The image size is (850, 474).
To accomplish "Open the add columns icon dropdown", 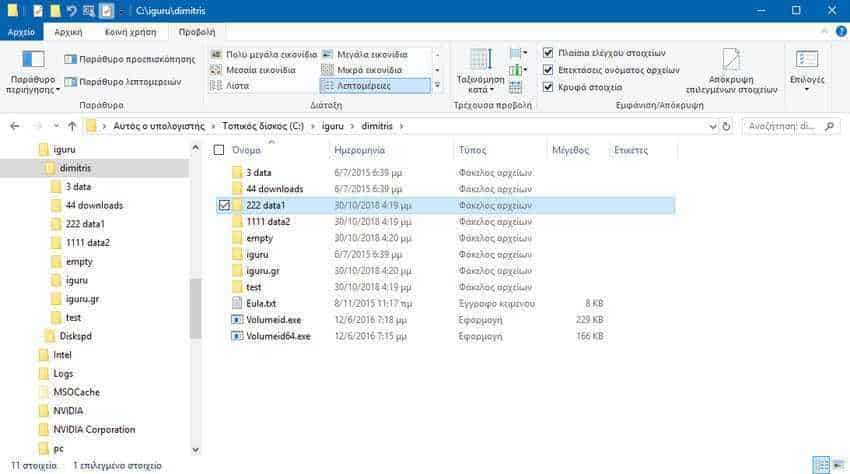I will (x=518, y=70).
